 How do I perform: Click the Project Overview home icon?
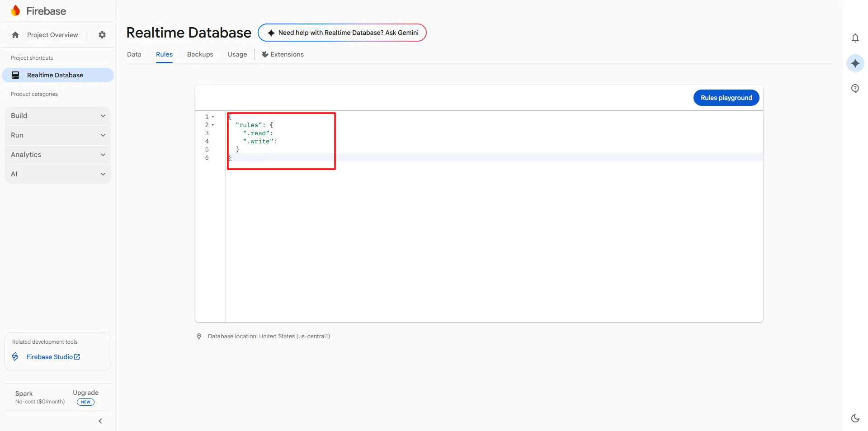(x=15, y=35)
